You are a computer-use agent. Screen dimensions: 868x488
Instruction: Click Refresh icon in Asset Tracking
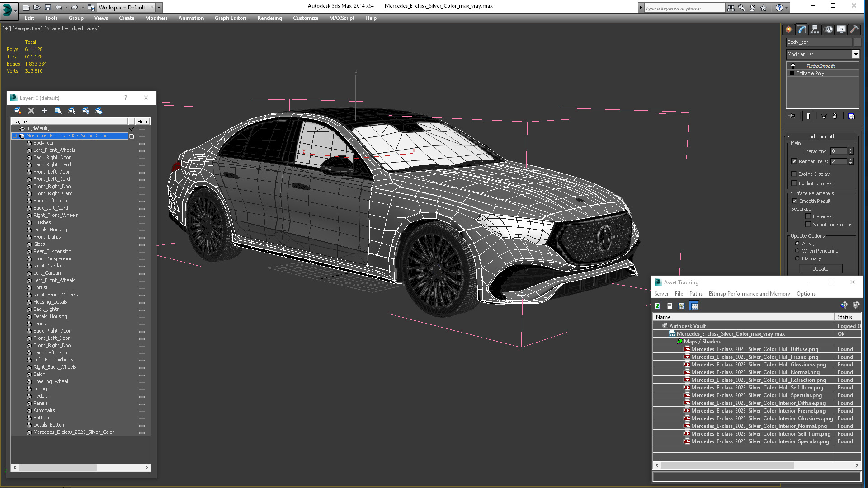(x=658, y=306)
